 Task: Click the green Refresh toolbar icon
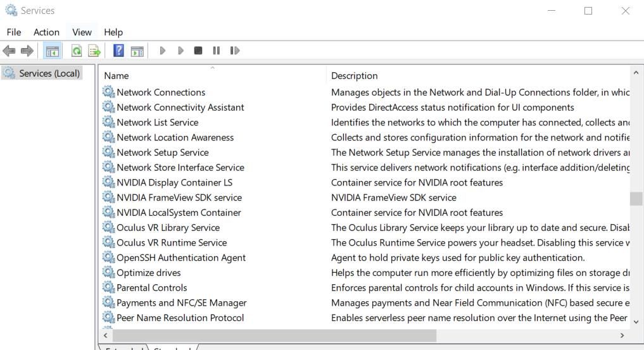77,51
